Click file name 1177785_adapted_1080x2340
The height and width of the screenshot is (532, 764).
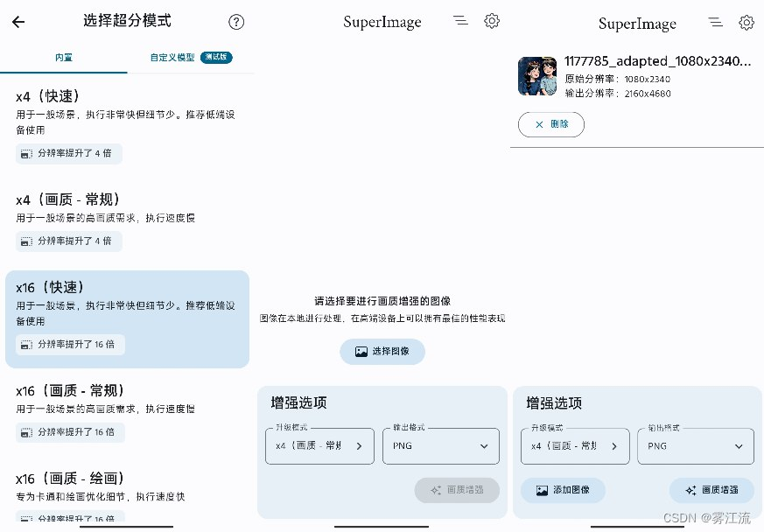pyautogui.click(x=657, y=61)
